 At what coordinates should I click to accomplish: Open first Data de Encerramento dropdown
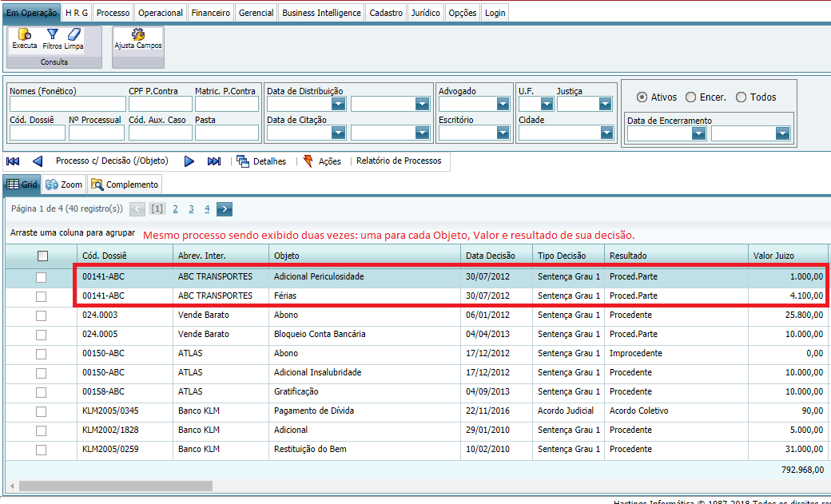pos(699,133)
